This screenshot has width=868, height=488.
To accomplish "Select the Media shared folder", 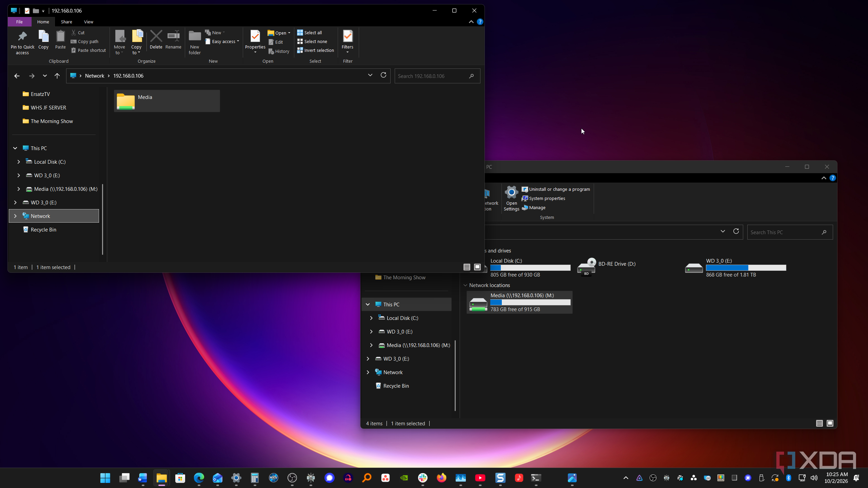I will point(167,101).
